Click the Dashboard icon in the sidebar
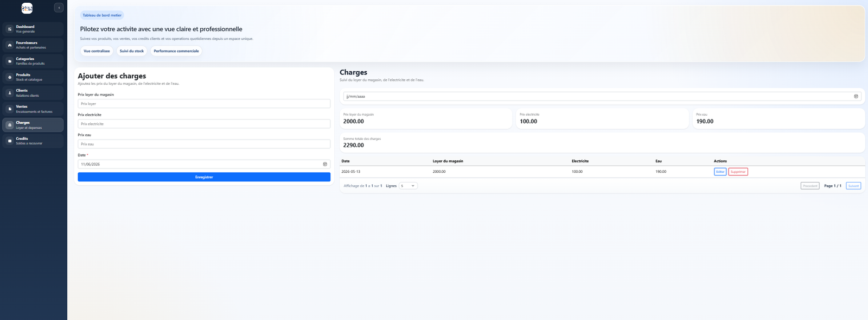The height and width of the screenshot is (320, 868). pyautogui.click(x=9, y=29)
